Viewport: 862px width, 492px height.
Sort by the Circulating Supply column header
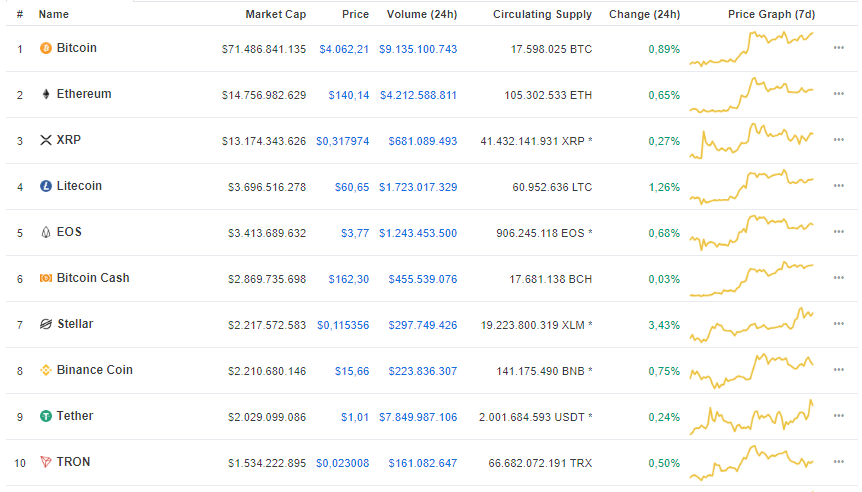(x=542, y=14)
